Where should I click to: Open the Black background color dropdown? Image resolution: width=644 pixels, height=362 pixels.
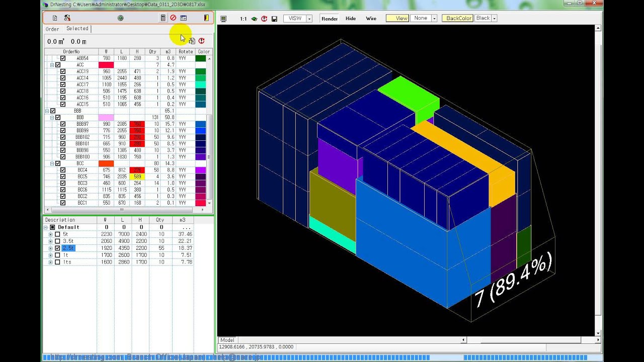coord(495,19)
